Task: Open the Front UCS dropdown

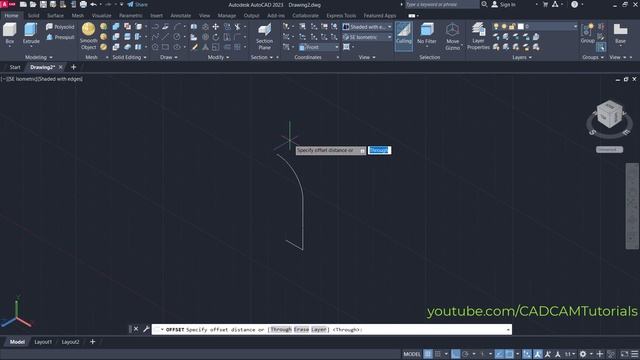Action: point(318,47)
